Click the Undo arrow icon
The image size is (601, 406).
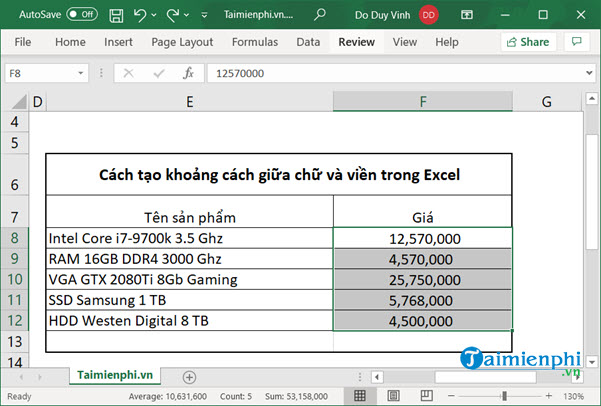(x=140, y=15)
